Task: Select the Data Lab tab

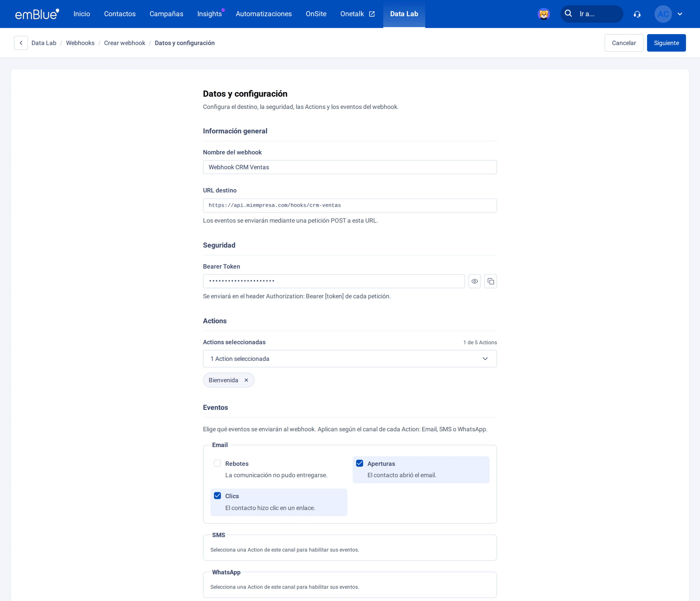Action: 404,14
